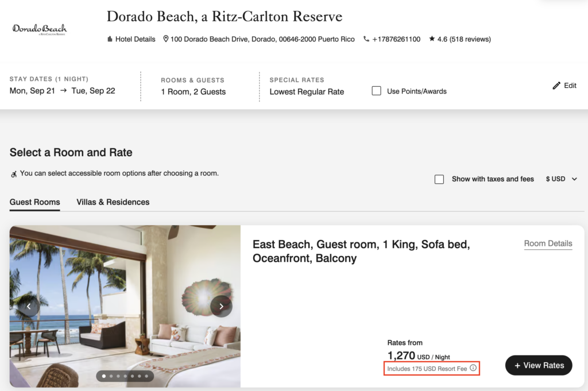Check the Show with taxes and fees box

(x=439, y=179)
